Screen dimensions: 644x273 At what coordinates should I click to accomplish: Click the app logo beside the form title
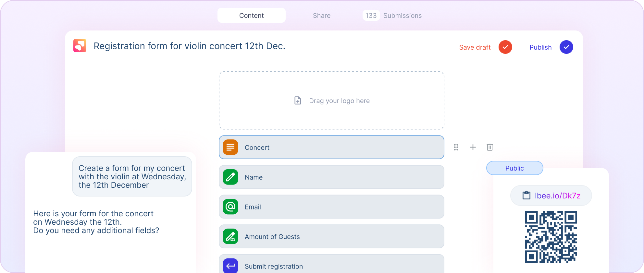coord(80,46)
